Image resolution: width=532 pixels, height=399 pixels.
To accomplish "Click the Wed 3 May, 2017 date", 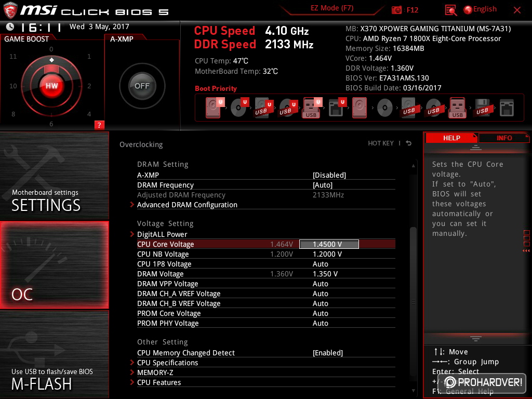I will (99, 26).
